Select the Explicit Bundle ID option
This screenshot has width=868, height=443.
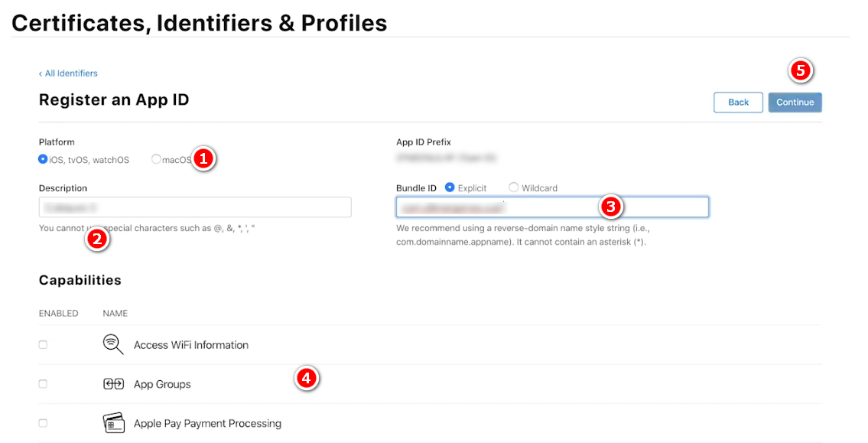[450, 187]
